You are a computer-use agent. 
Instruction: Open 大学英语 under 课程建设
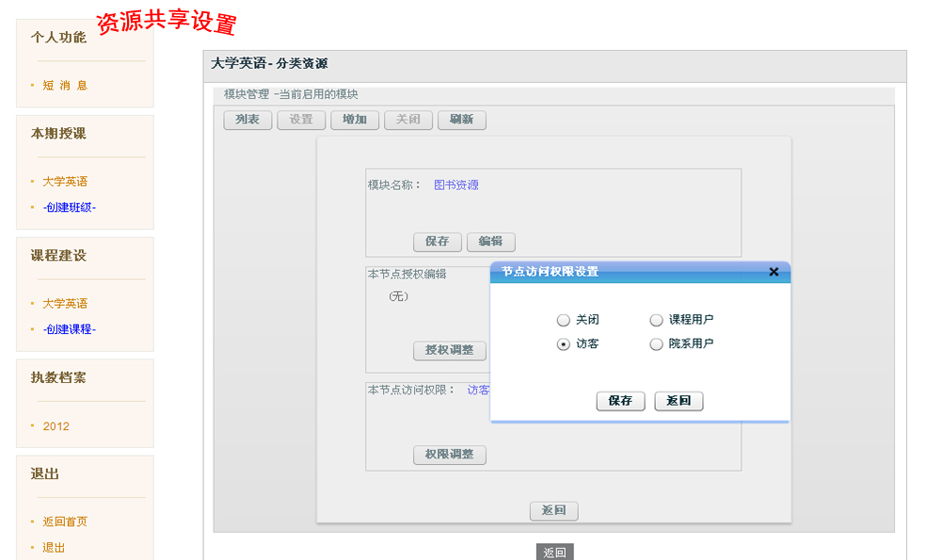65,304
